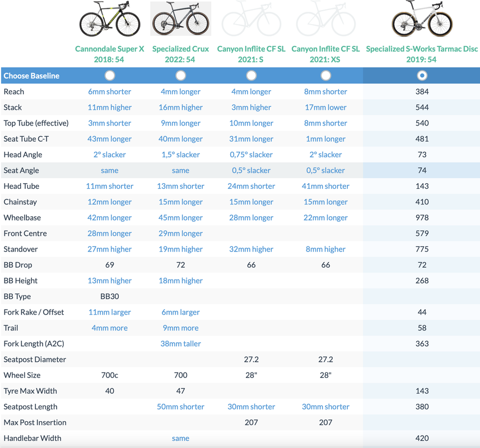Click the Tyre Max Width label

coord(30,391)
